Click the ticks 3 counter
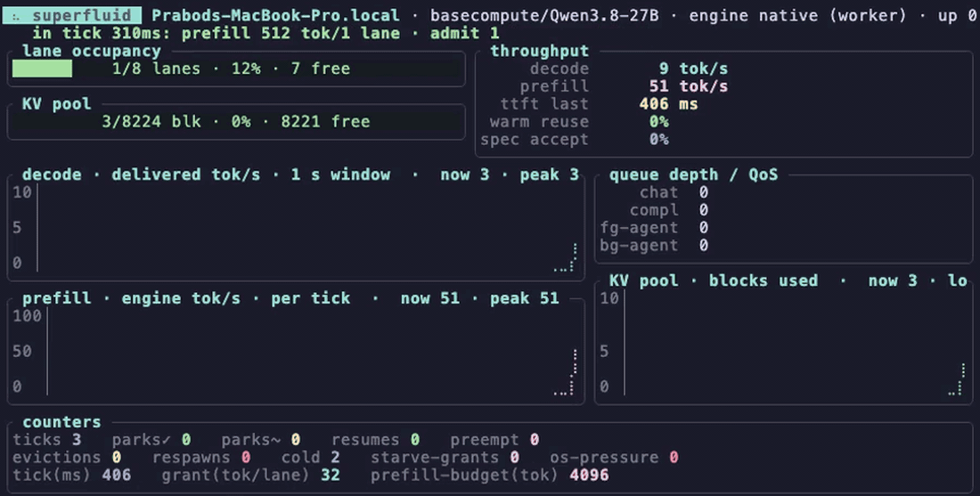 (x=47, y=440)
